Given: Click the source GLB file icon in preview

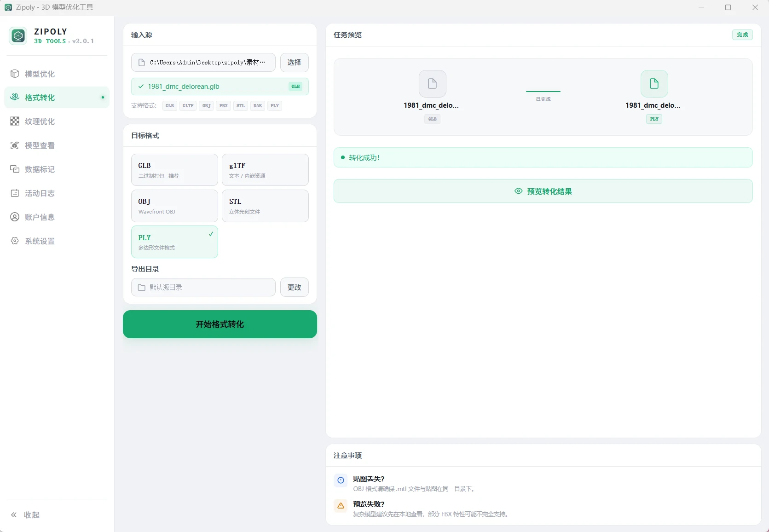Looking at the screenshot, I should click(432, 83).
